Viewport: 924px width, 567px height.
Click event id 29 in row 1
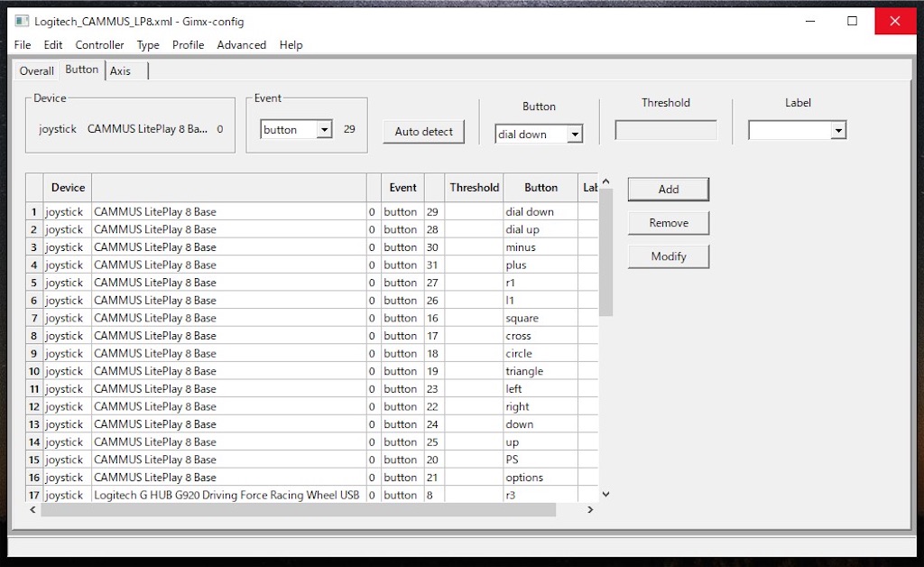pyautogui.click(x=434, y=211)
